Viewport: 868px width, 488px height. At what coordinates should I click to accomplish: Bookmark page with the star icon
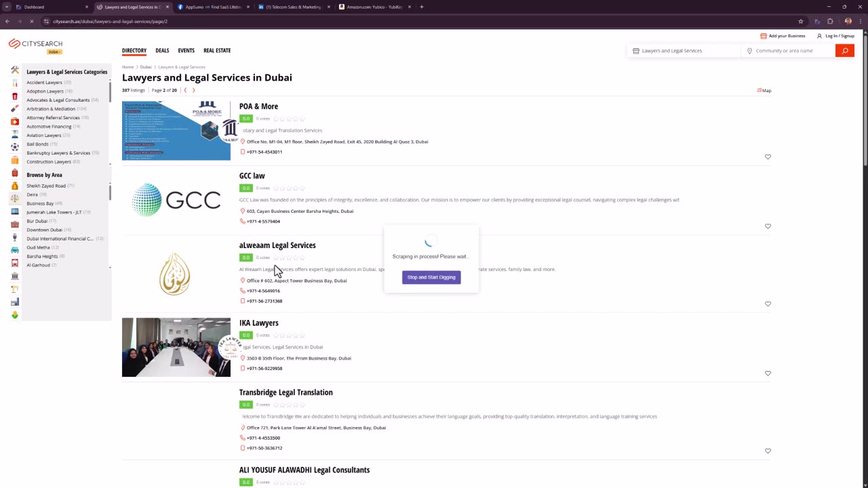[x=801, y=21]
